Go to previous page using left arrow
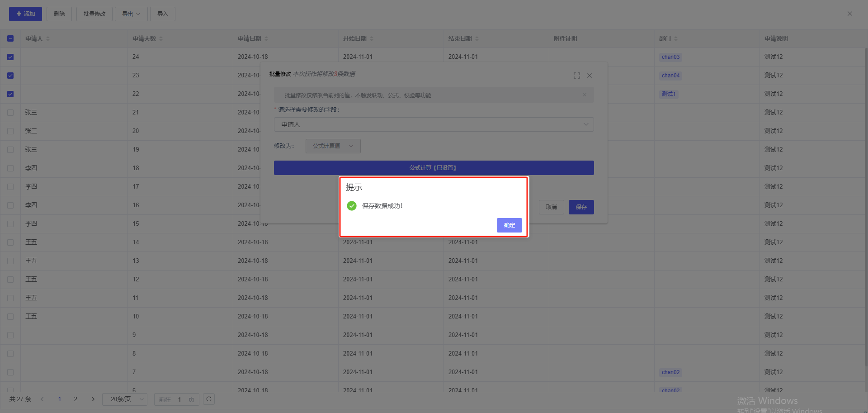This screenshot has height=413, width=868. point(42,399)
